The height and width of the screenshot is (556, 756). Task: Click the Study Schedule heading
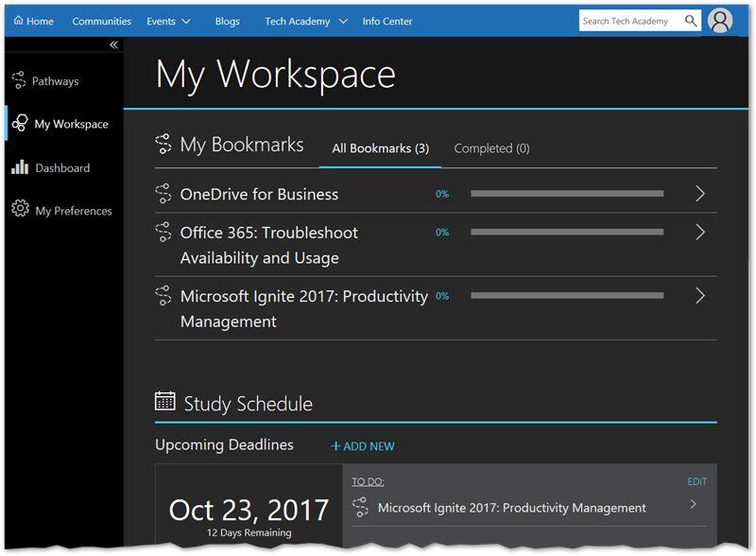point(249,404)
